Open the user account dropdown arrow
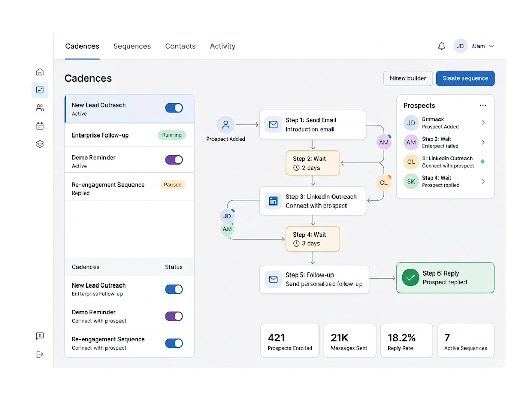The height and width of the screenshot is (397, 532). [491, 46]
